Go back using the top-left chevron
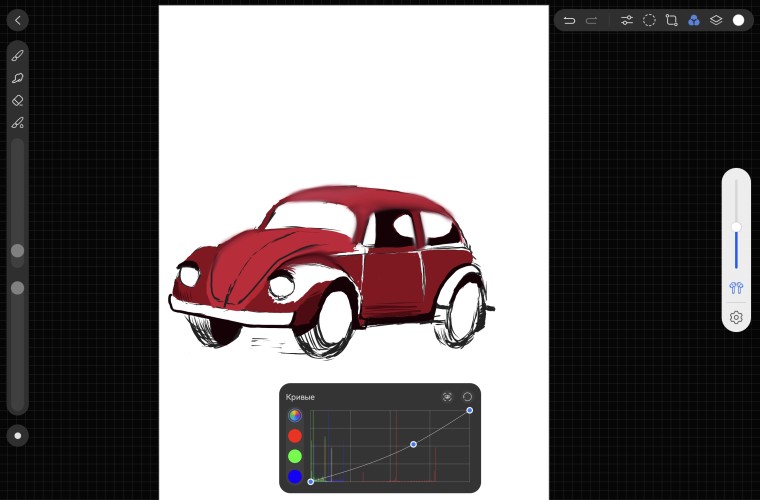760x500 pixels. click(18, 20)
